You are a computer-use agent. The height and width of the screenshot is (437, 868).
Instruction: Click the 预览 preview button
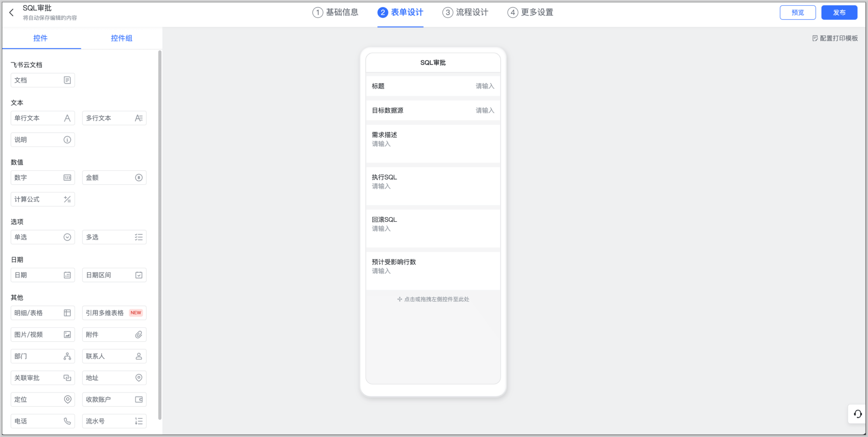tap(797, 12)
